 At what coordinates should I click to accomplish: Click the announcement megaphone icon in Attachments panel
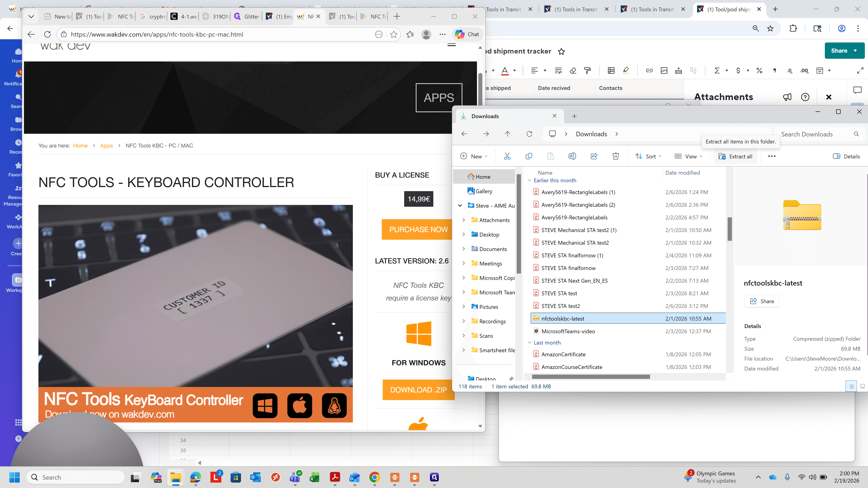pos(787,97)
